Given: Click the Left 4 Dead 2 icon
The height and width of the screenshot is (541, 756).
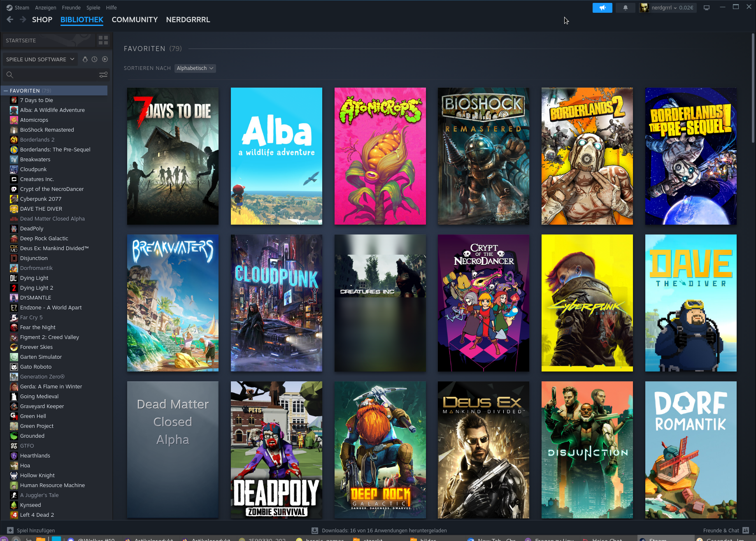Looking at the screenshot, I should pos(14,515).
